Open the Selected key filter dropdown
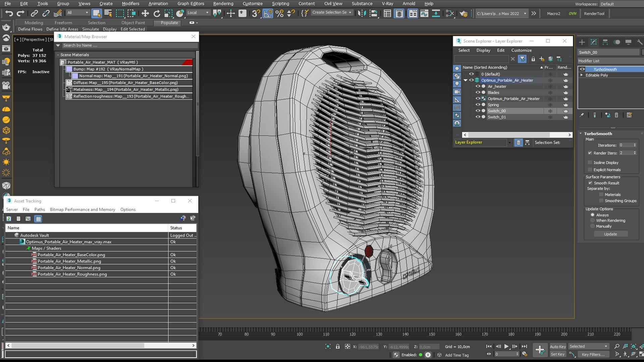644x362 pixels. point(589,346)
